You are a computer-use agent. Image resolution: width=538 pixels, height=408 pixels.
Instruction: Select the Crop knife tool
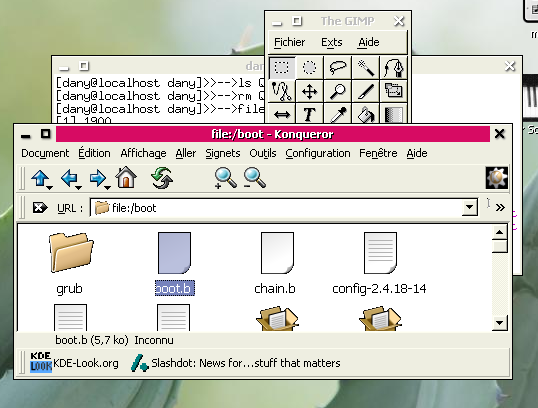tap(366, 91)
